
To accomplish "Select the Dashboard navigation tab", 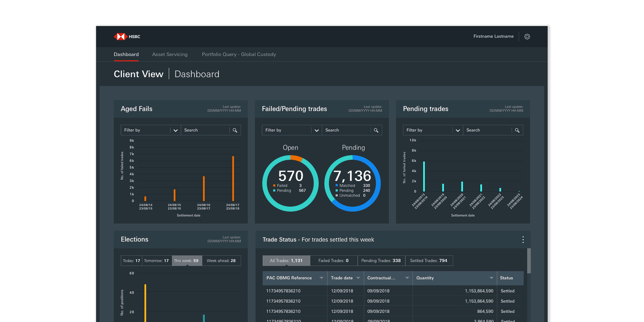I will coord(126,54).
